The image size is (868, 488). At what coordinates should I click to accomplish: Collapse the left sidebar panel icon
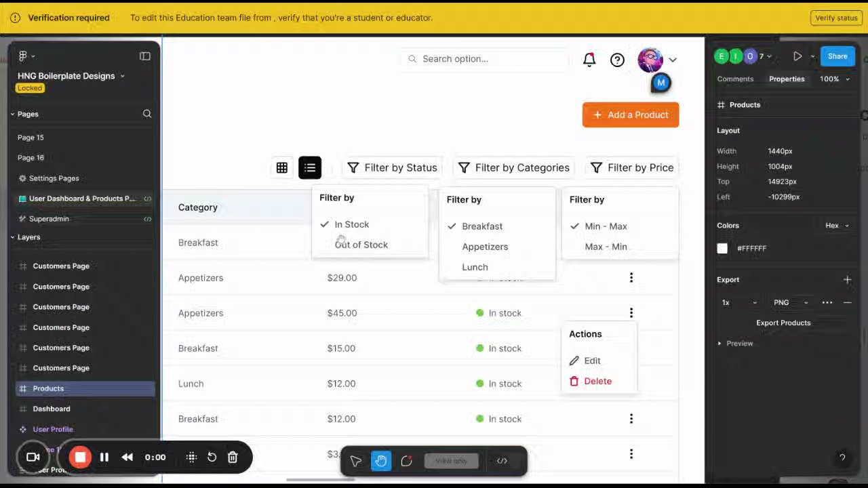pyautogui.click(x=145, y=56)
